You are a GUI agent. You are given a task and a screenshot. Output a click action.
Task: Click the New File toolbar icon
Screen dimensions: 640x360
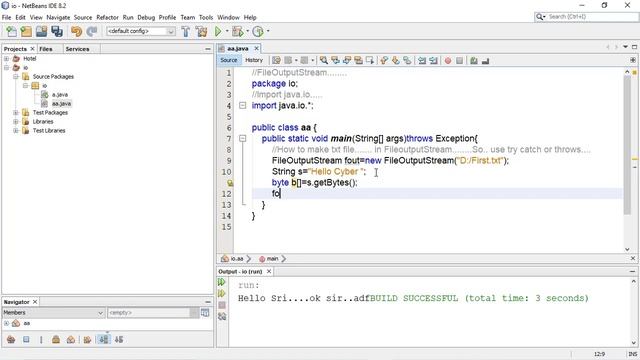11,31
